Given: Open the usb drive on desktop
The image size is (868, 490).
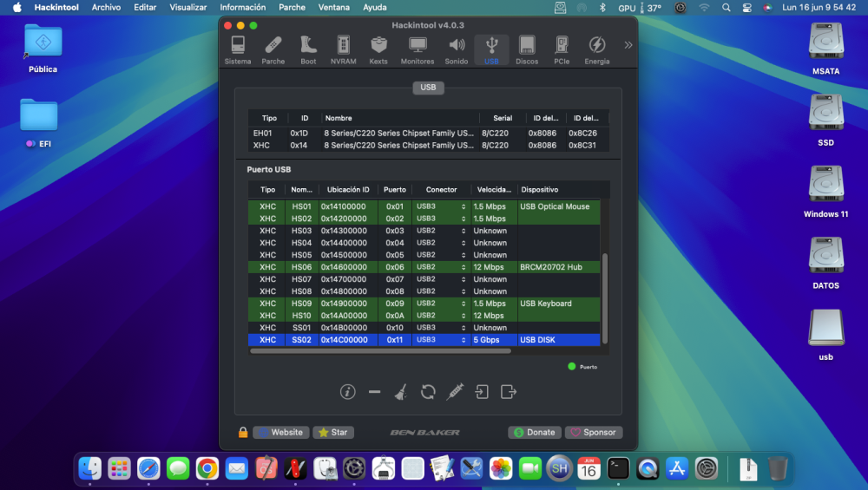Looking at the screenshot, I should pos(826,335).
